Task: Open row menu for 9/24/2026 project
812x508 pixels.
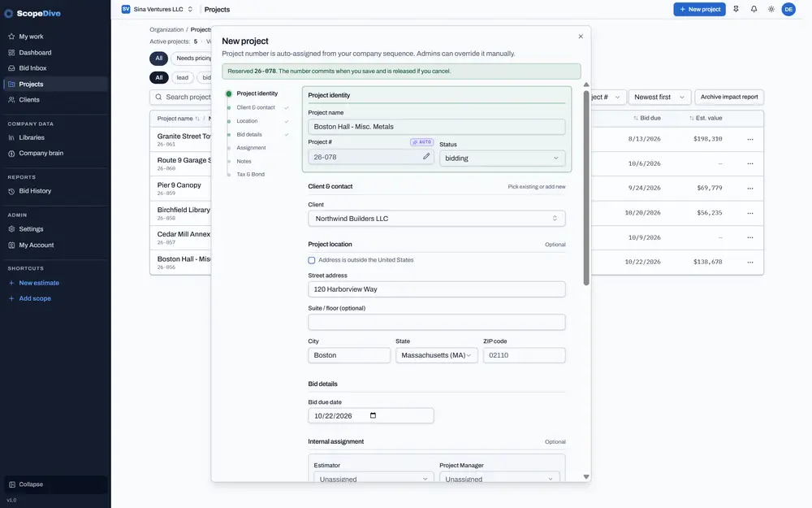Action: point(749,189)
